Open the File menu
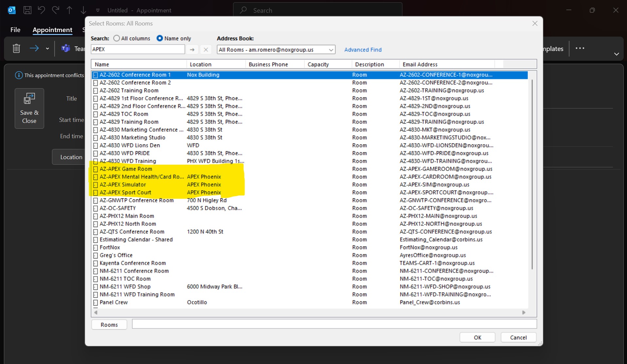This screenshot has height=364, width=627. pyautogui.click(x=15, y=30)
